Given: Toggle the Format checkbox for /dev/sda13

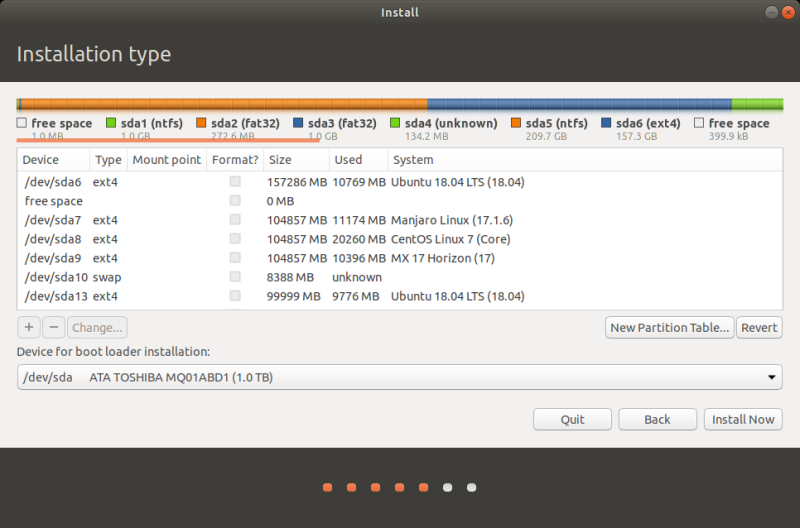Looking at the screenshot, I should pos(235,296).
